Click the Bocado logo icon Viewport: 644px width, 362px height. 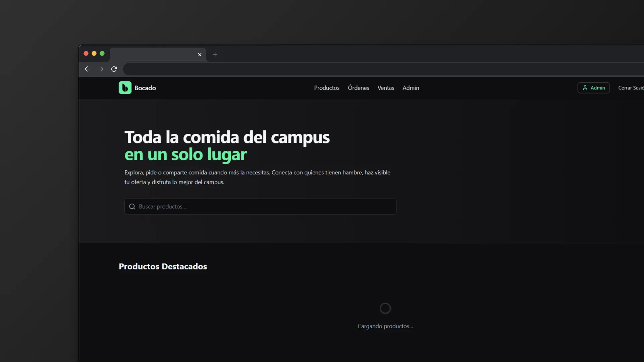tap(124, 87)
